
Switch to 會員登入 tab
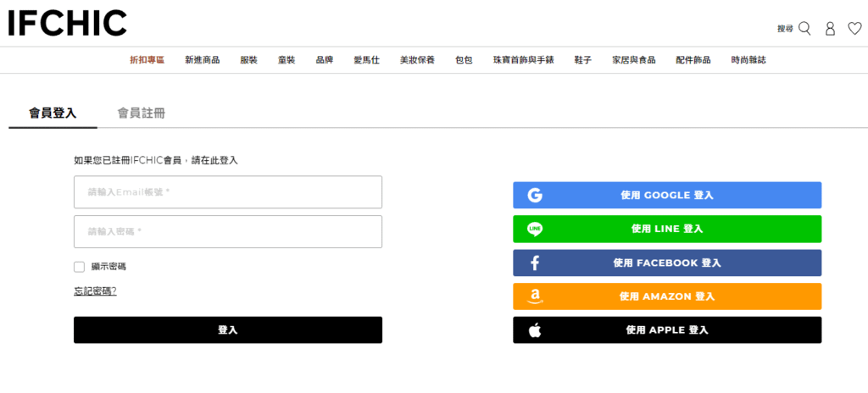(53, 113)
